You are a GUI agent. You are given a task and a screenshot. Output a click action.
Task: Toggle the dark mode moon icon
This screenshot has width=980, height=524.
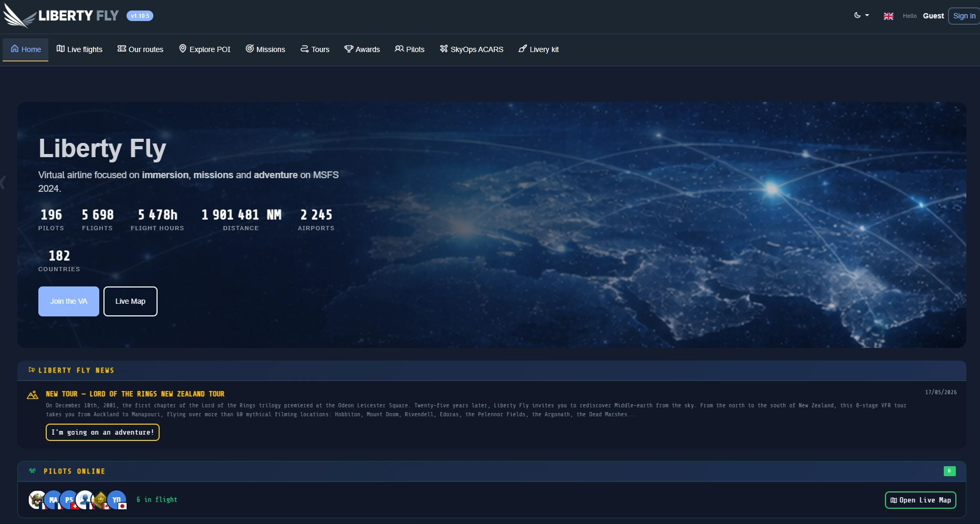(857, 15)
